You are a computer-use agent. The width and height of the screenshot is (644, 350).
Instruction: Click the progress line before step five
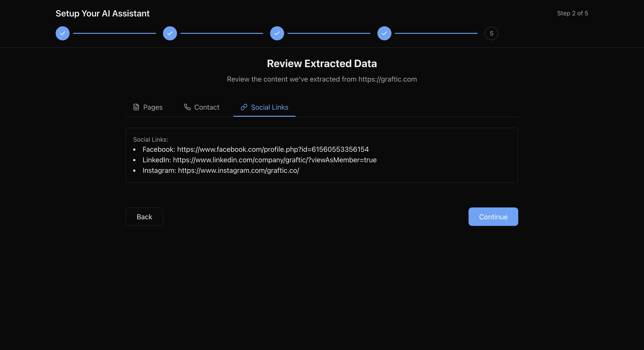click(x=436, y=33)
